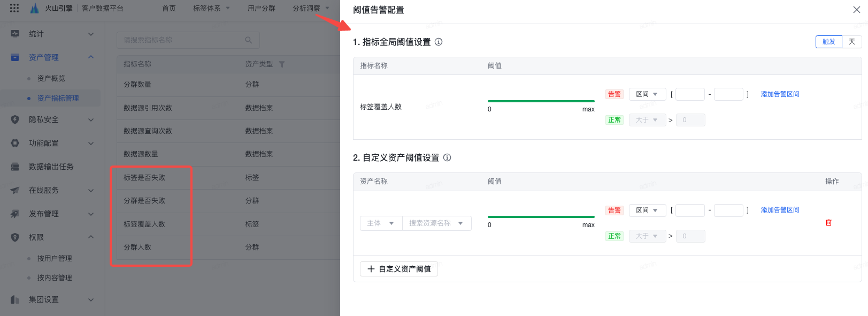Click the 隐私安全 shield icon

[x=15, y=119]
